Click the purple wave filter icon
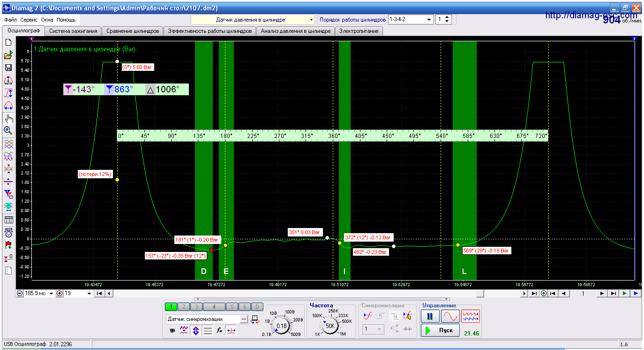The height and width of the screenshot is (350, 644). [184, 331]
